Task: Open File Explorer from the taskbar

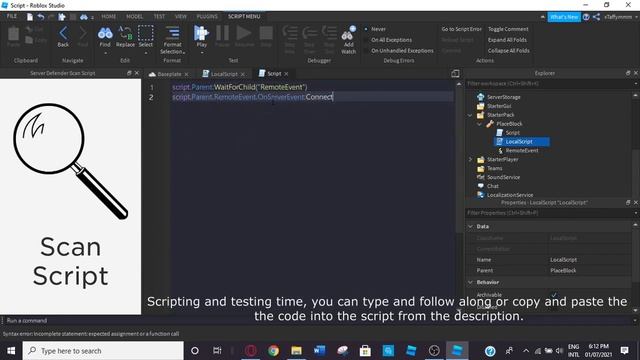Action: tap(296, 351)
